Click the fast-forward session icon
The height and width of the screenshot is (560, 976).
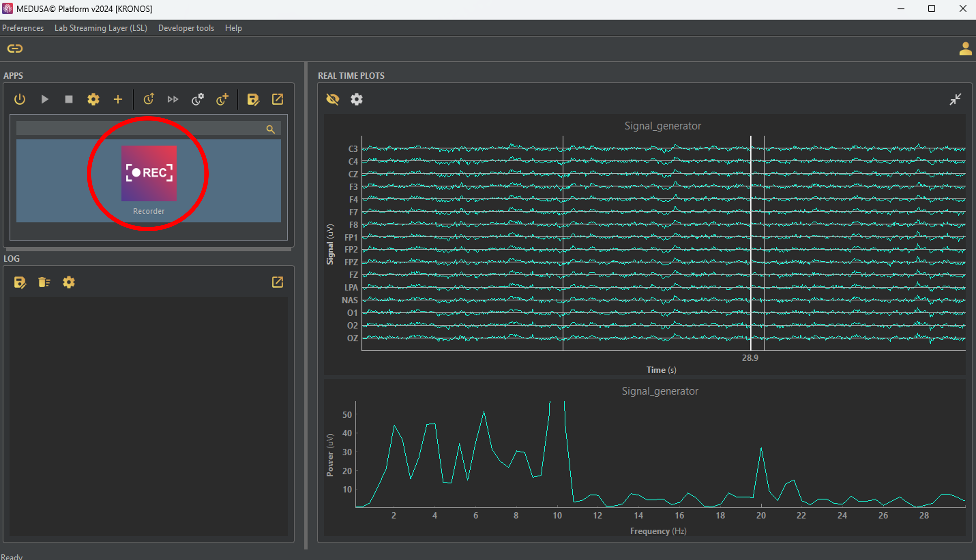173,100
